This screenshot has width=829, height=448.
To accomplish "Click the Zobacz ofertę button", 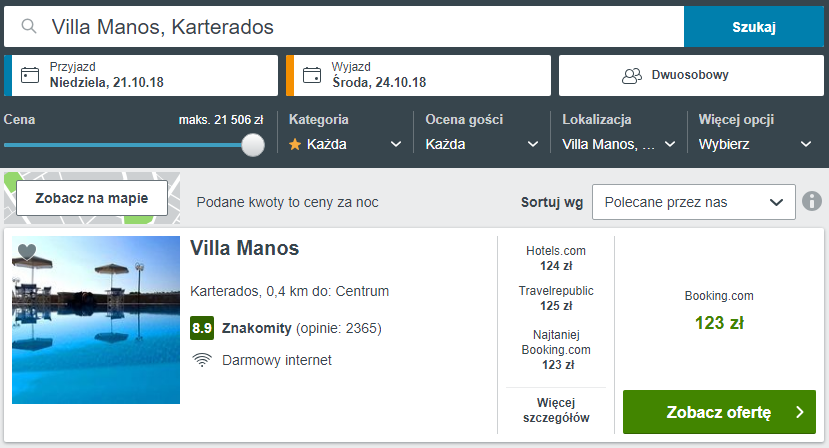I will pyautogui.click(x=718, y=412).
